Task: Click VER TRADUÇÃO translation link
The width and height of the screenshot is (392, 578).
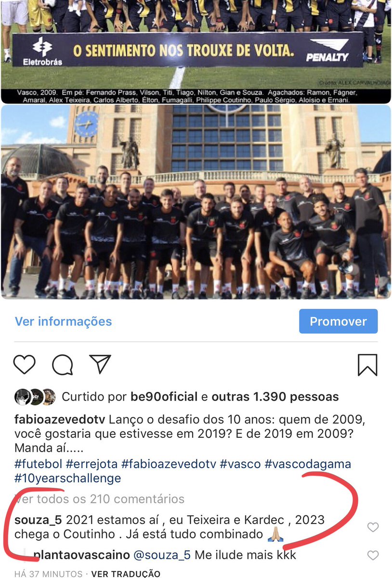Action: [x=126, y=574]
